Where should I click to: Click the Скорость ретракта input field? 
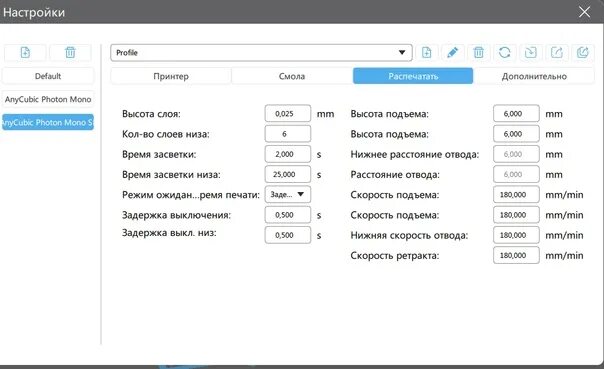point(516,255)
